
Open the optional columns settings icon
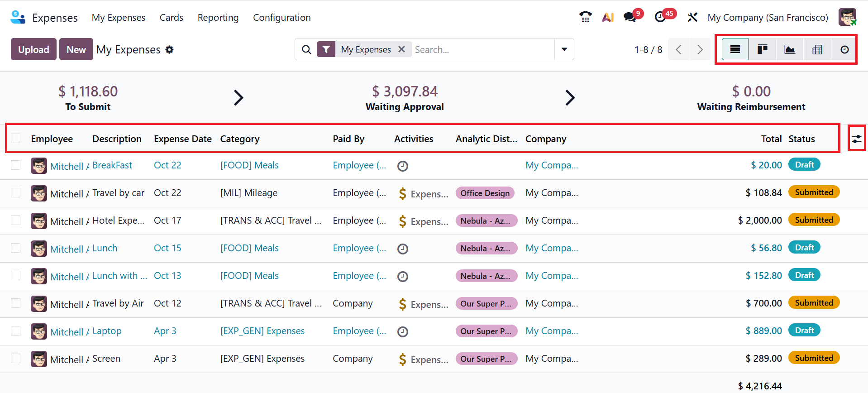(857, 139)
